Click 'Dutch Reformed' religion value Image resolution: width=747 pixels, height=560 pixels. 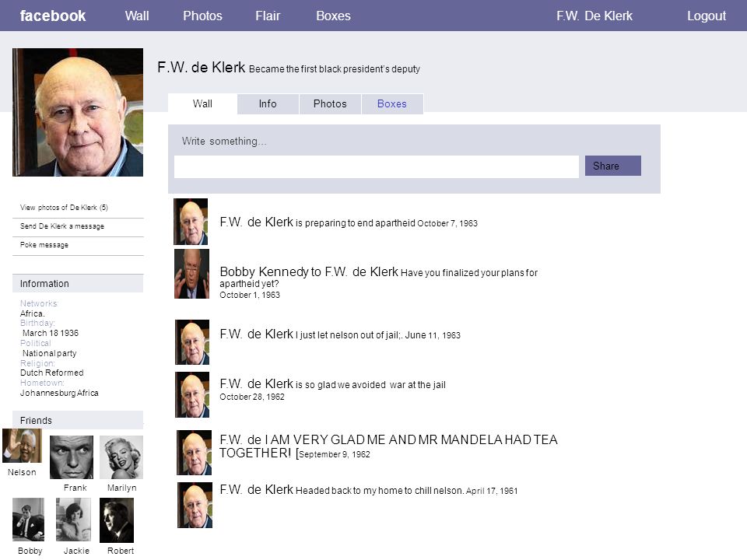click(x=52, y=373)
